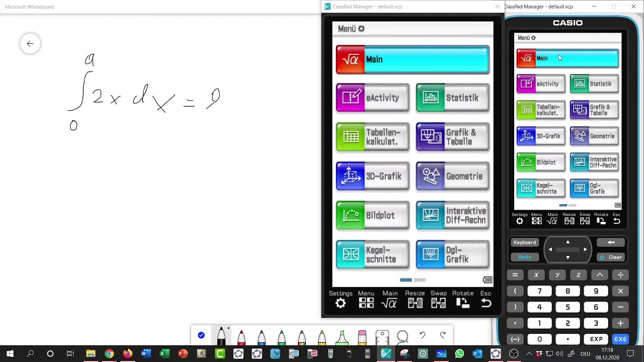Click EXP key on Casio calculator

click(x=596, y=339)
